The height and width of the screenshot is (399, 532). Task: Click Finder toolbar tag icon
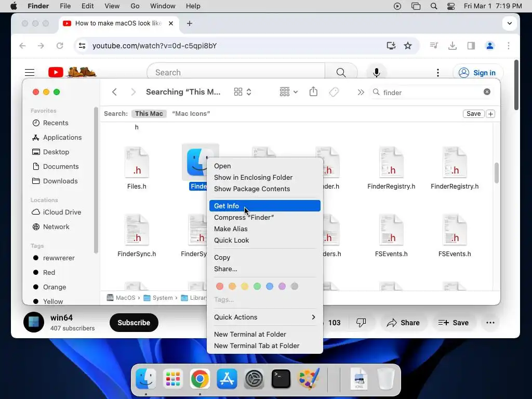(x=334, y=92)
